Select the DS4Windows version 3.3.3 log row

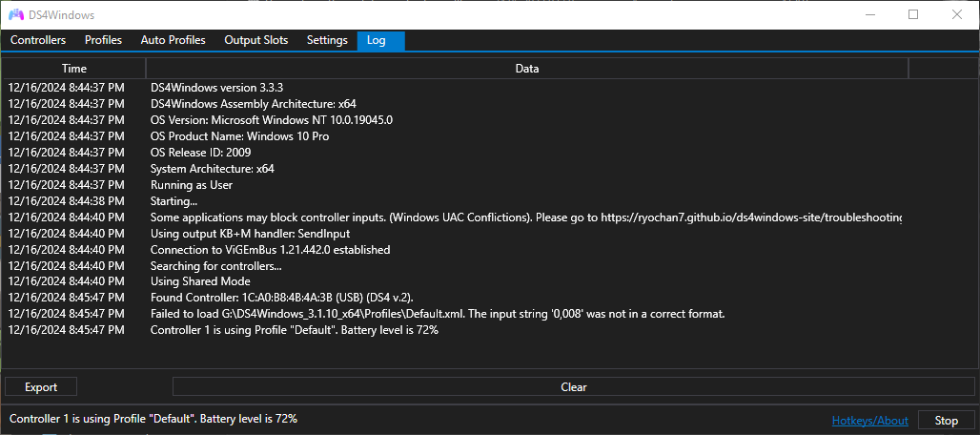pos(211,88)
